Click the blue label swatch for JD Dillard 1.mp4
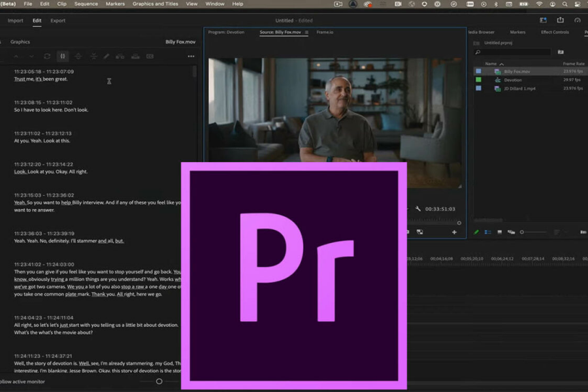Screen dimensions: 588x392 click(x=478, y=88)
